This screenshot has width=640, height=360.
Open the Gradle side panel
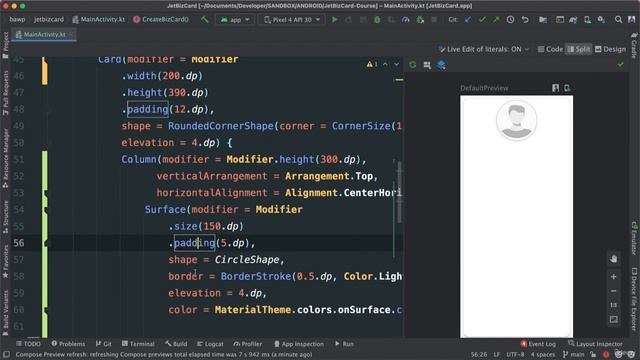(634, 45)
